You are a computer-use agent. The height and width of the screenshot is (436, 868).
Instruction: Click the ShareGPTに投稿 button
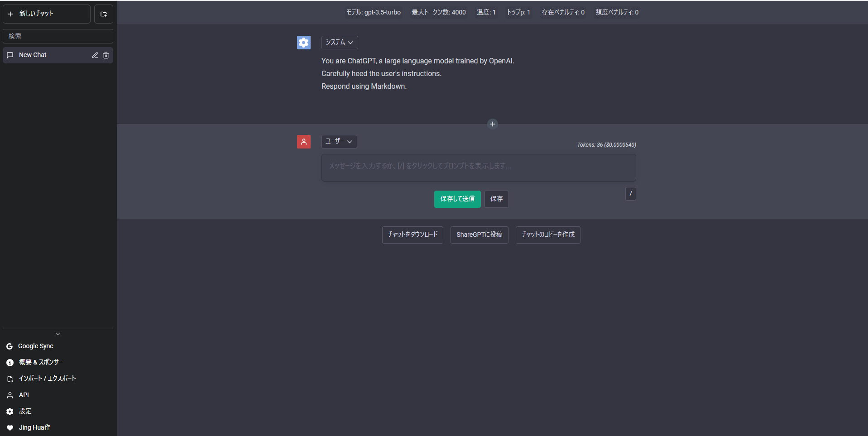pos(479,235)
